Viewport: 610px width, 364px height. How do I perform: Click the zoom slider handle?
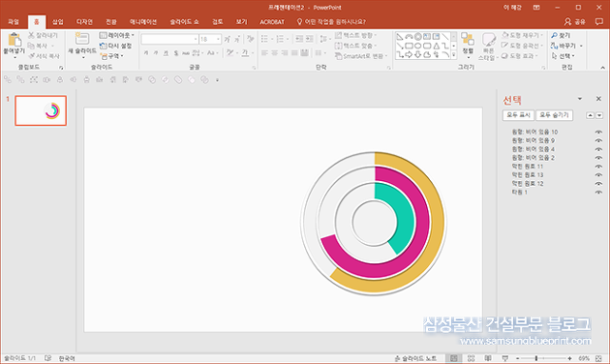click(x=536, y=358)
